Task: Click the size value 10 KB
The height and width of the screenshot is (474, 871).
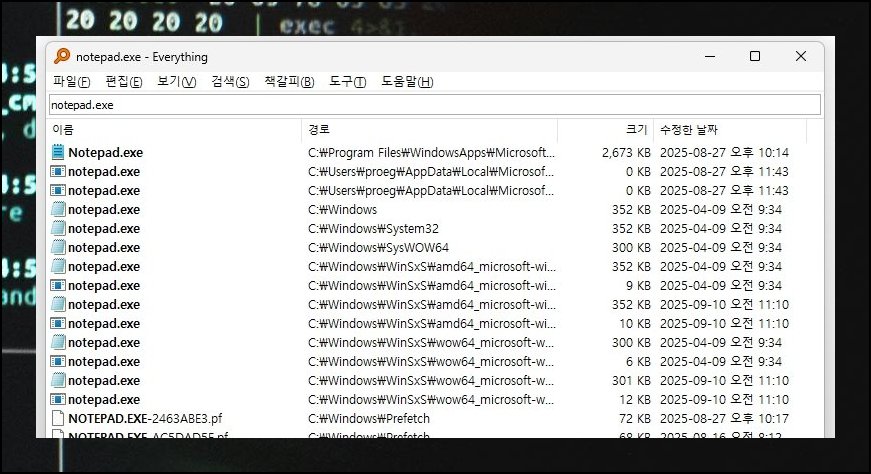Action: click(x=635, y=323)
